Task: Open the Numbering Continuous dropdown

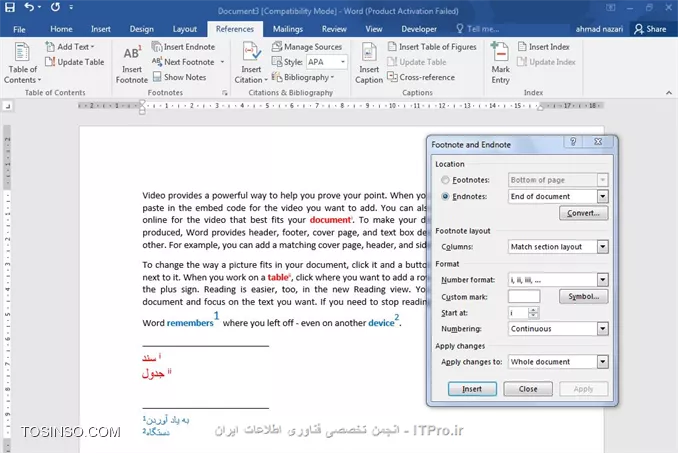Action: [x=603, y=329]
